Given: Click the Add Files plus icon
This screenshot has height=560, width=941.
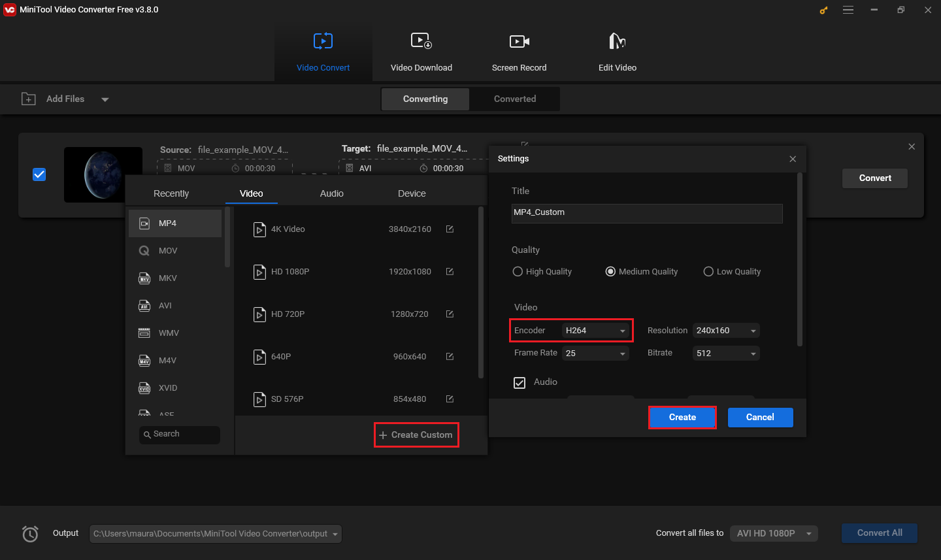Looking at the screenshot, I should coord(29,99).
